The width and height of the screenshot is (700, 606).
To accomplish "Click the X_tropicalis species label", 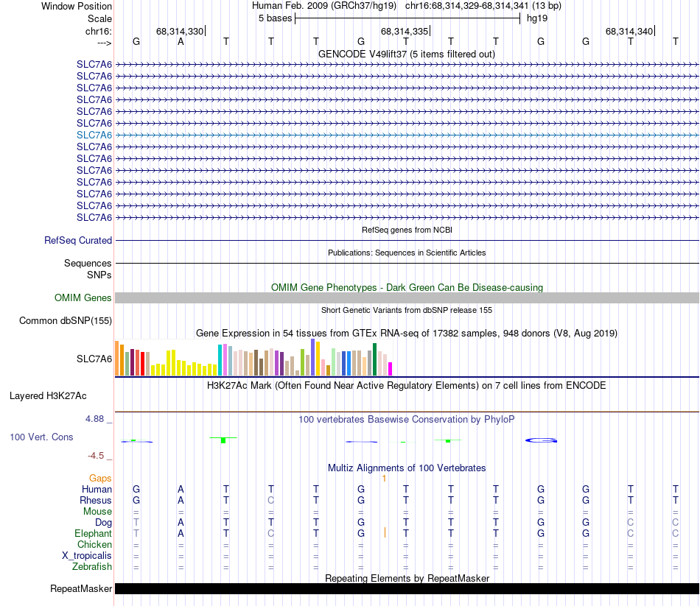I will coord(87,555).
